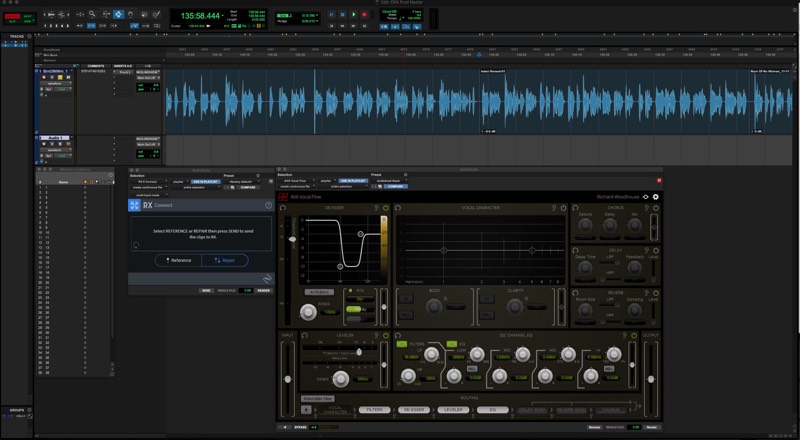The width and height of the screenshot is (800, 440).
Task: Solo-listen the SSC Channel EQ headphone icon
Action: pyautogui.click(x=398, y=335)
